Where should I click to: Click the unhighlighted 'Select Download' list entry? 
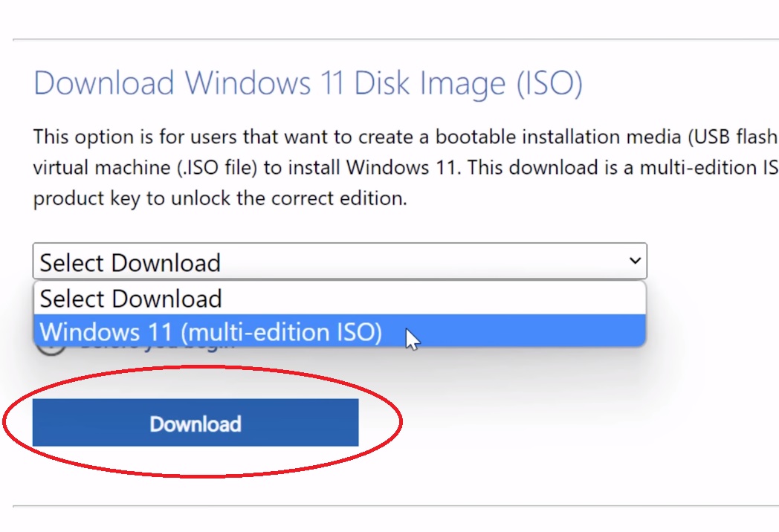[x=131, y=298]
